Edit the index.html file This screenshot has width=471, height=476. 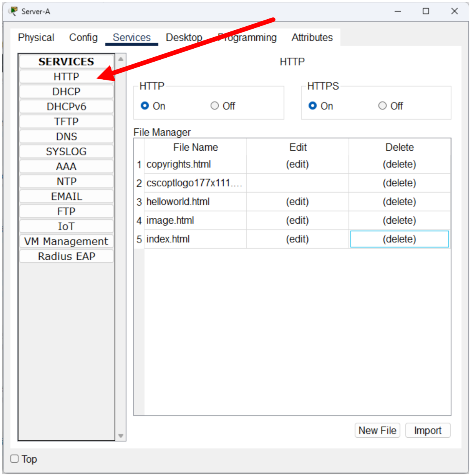click(297, 239)
